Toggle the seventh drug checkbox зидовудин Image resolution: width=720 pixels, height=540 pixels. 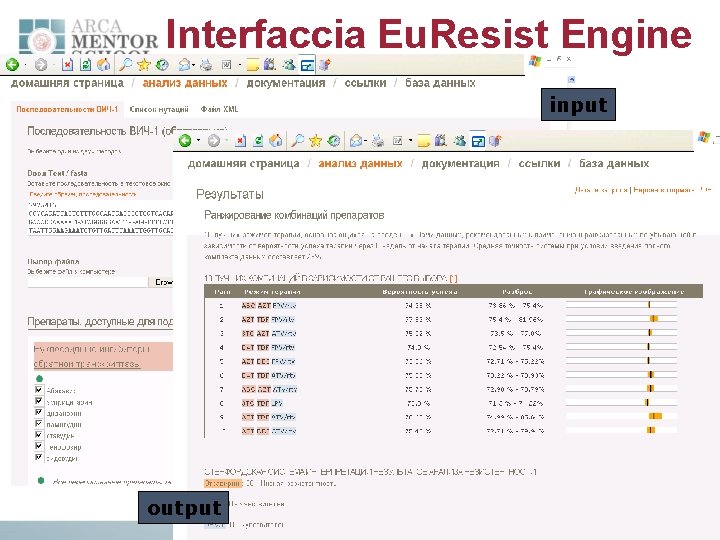click(39, 457)
